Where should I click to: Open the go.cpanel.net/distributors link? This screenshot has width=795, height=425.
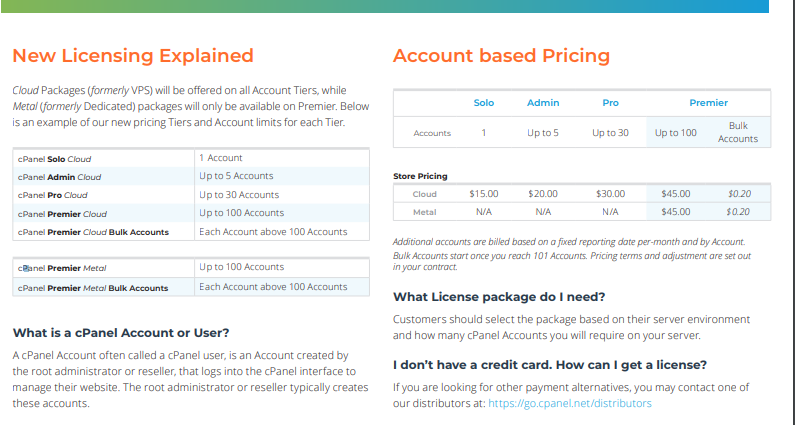point(569,403)
